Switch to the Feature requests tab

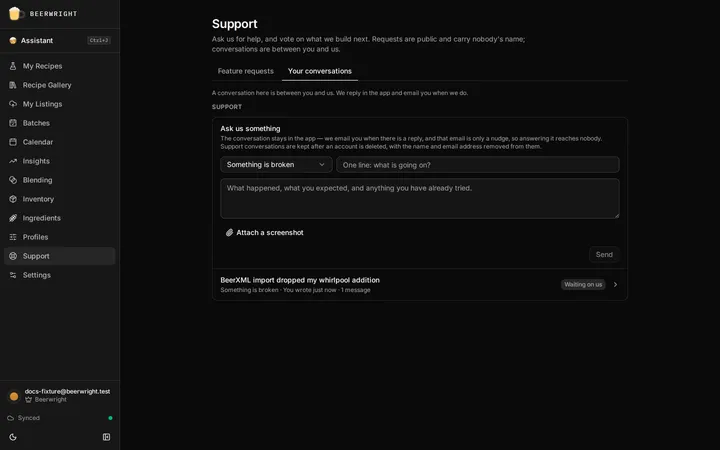(246, 71)
